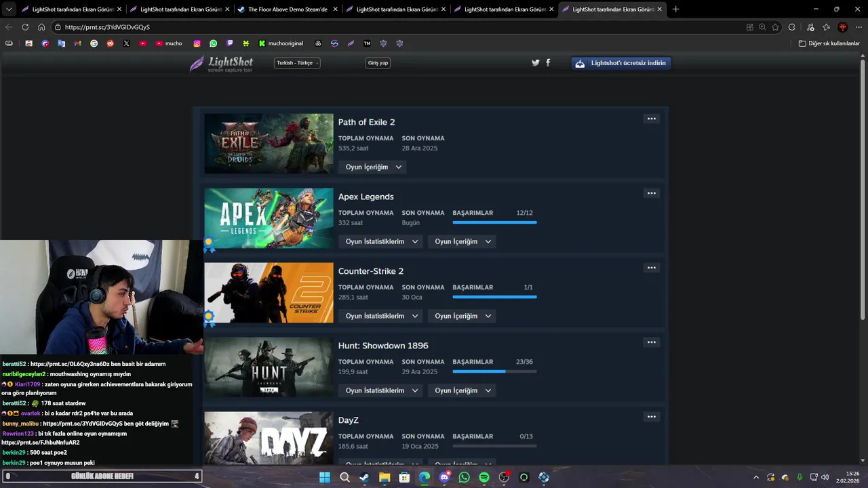This screenshot has height=488, width=868.
Task: Open the Reddit bookmark icon
Action: click(111, 43)
